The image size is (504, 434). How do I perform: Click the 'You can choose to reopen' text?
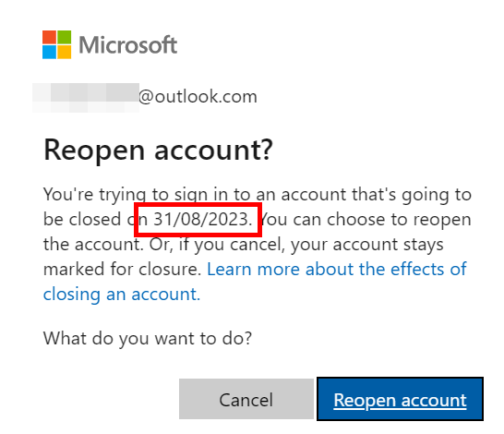point(365,220)
